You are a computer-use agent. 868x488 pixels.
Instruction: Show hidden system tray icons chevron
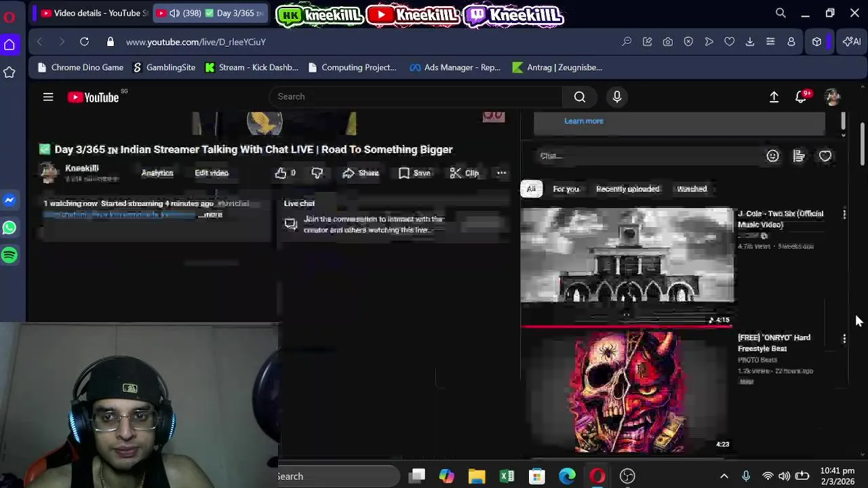[x=724, y=476]
